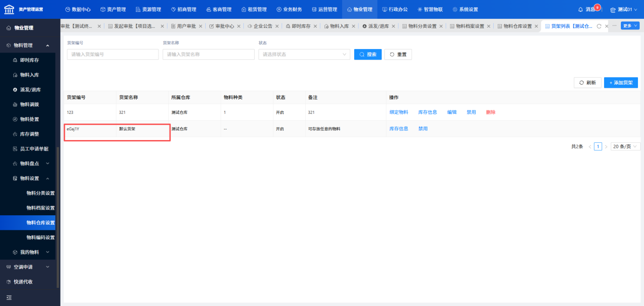
Task: Click the reload icon on 货架列表 tab
Action: 599,26
